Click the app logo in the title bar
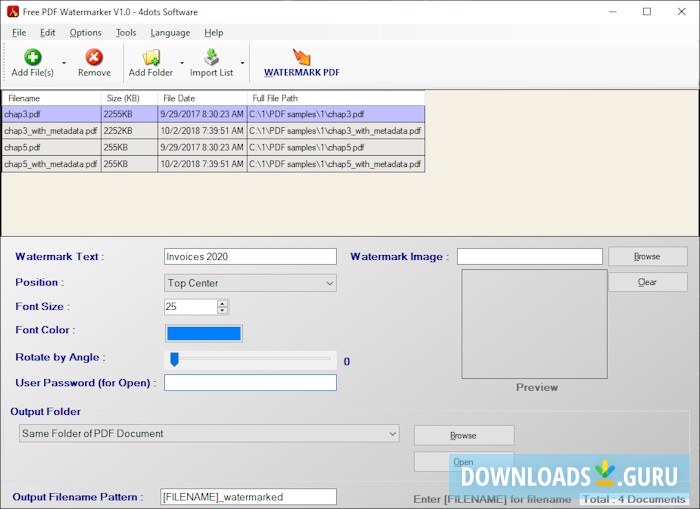This screenshot has width=700, height=509. coord(12,12)
